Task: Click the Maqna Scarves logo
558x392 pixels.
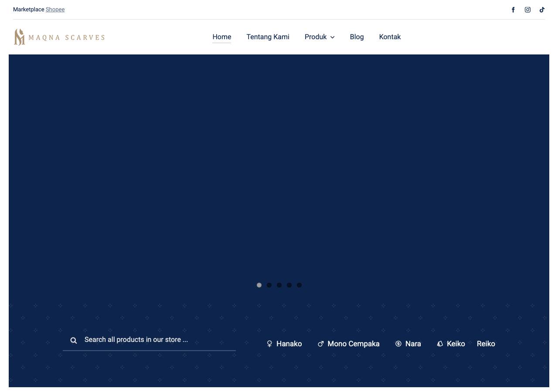Action: tap(59, 37)
